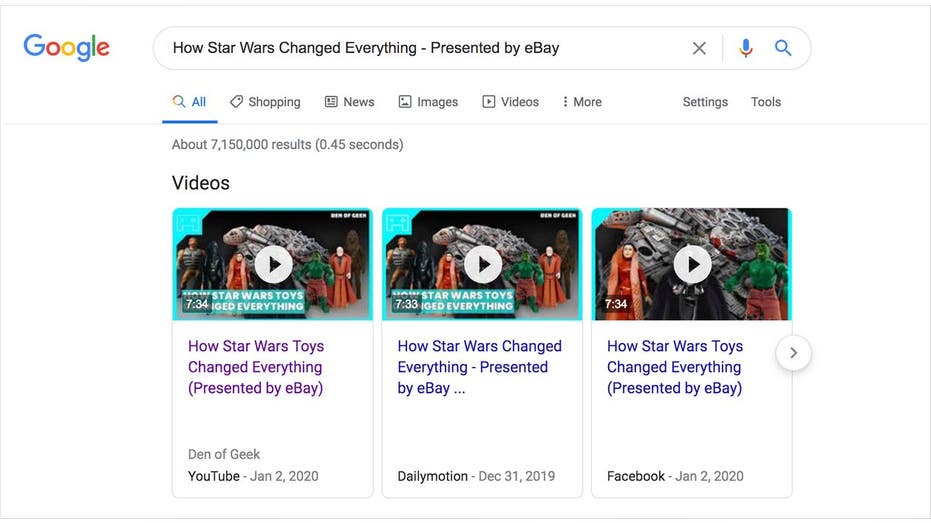Open the Facebook video title link

coord(674,367)
